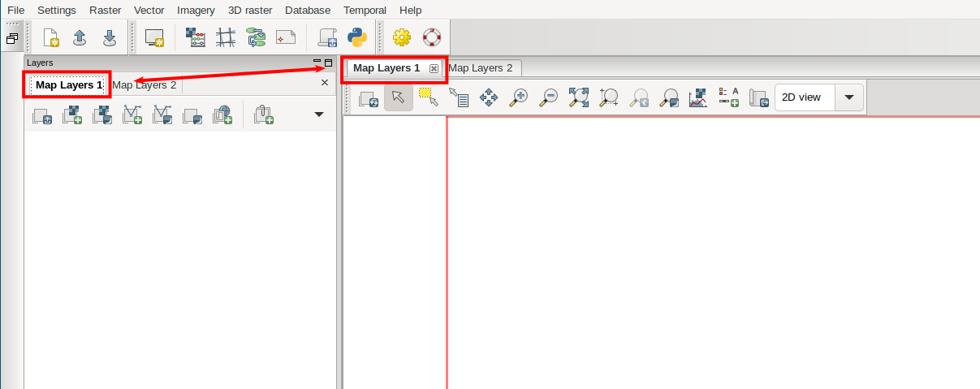This screenshot has height=389, width=980.
Task: Activate select vector features tool
Action: pyautogui.click(x=429, y=97)
